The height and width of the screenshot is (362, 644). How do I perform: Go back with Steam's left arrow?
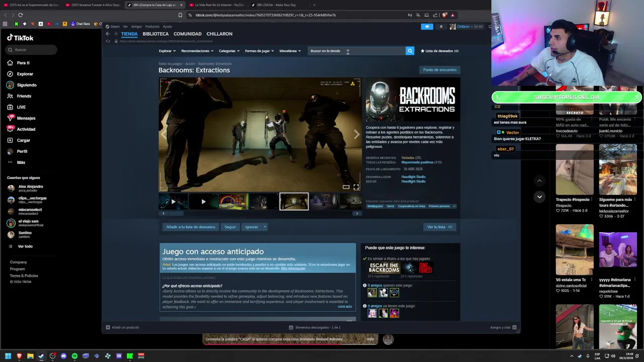tap(108, 34)
